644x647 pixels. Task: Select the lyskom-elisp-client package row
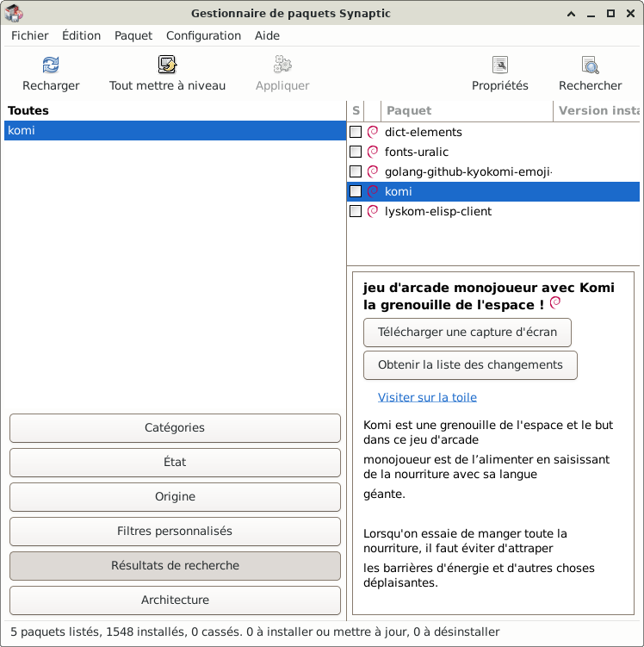493,211
